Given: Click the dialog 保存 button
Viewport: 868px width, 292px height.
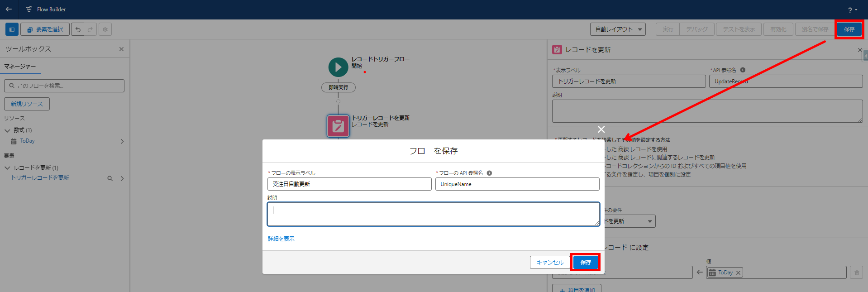Looking at the screenshot, I should click(586, 262).
